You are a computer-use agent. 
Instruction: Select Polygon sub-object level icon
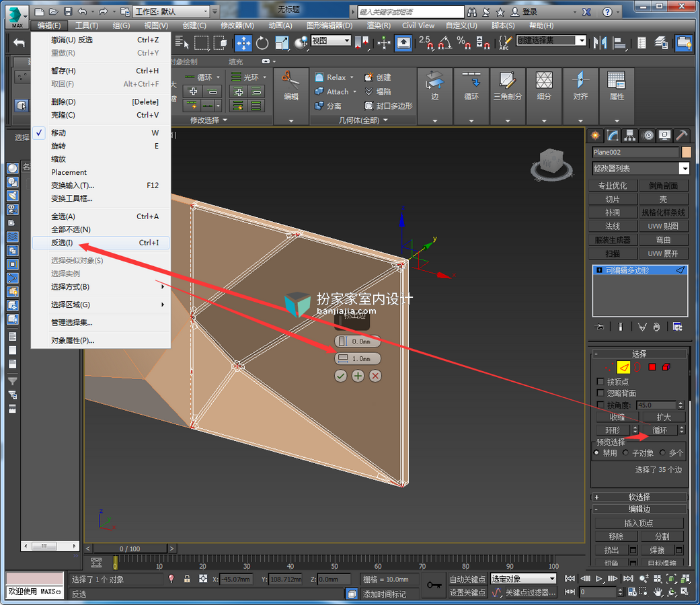pyautogui.click(x=652, y=367)
